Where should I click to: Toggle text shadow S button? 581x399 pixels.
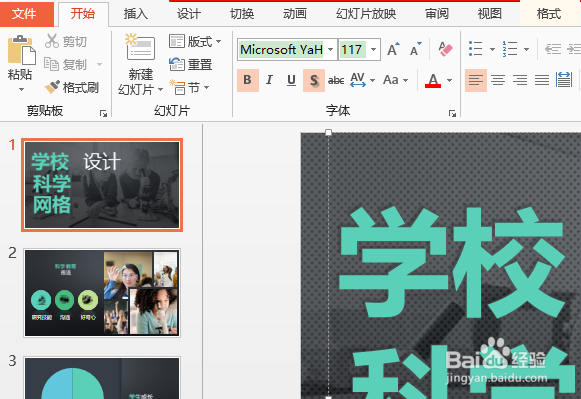point(314,80)
